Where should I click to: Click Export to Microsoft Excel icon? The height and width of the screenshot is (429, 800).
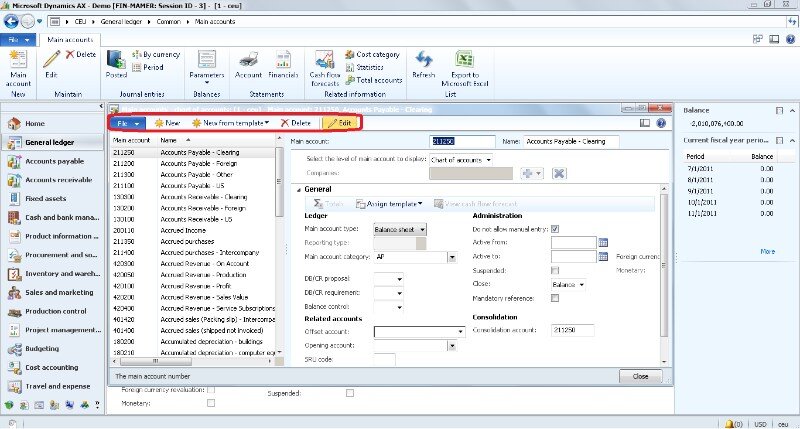coord(464,64)
